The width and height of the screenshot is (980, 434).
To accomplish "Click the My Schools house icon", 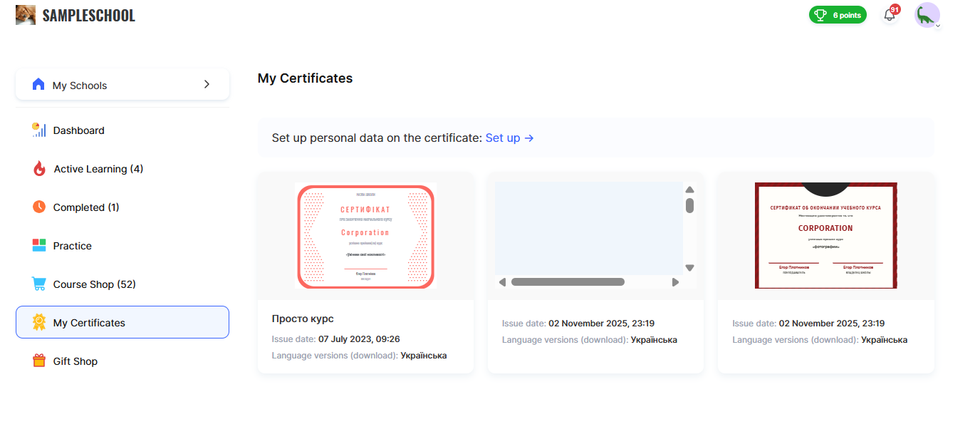I will click(38, 85).
